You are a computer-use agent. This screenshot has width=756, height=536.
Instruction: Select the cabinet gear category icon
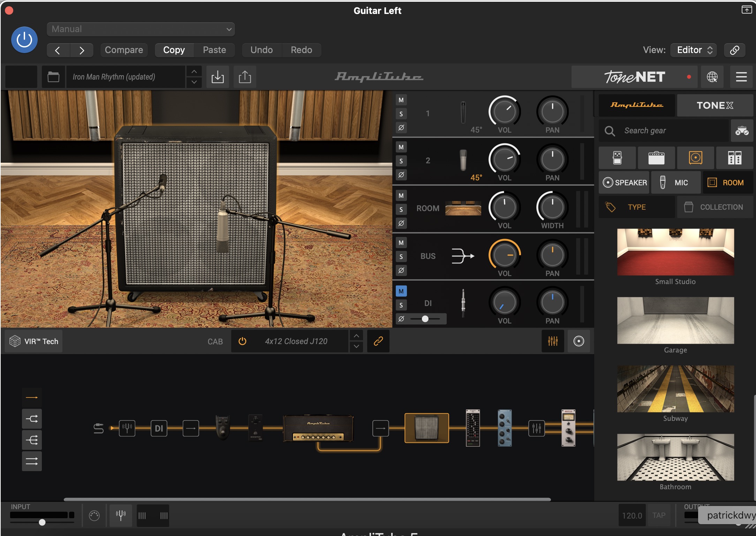pos(696,158)
